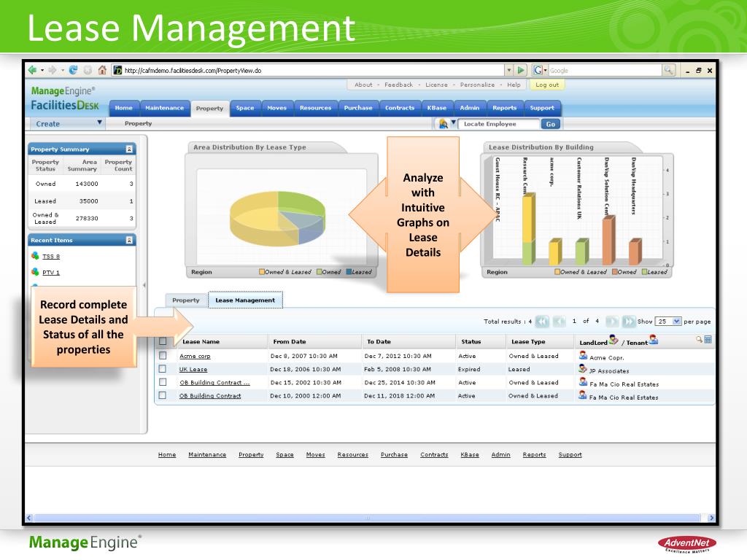Open the UK Lease link

[x=193, y=370]
